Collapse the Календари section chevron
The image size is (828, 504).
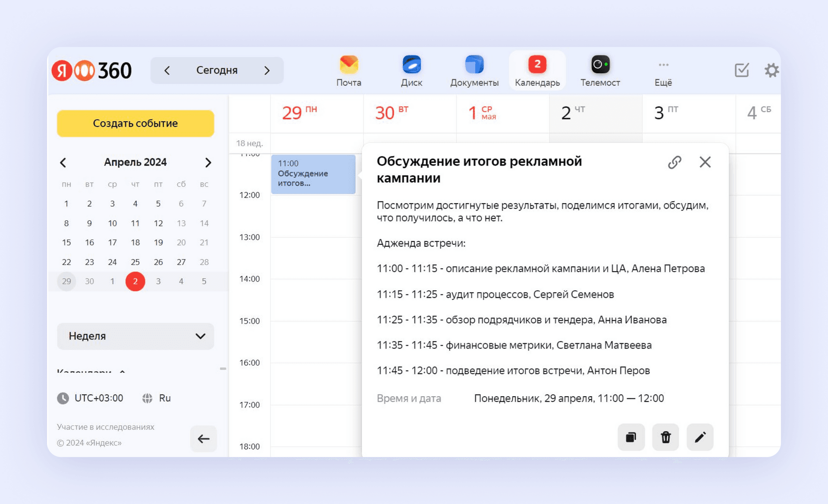122,371
